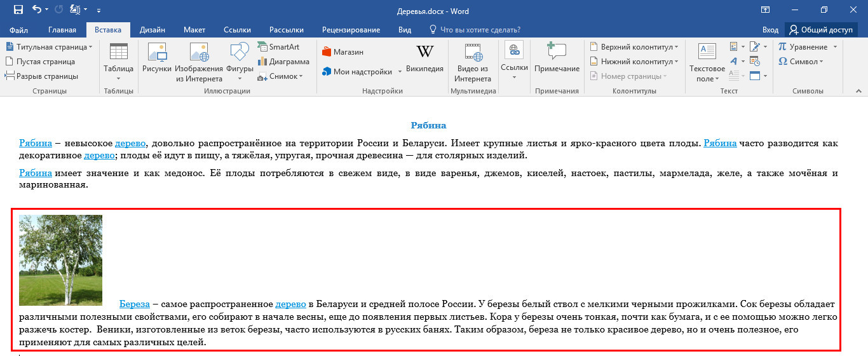Save the document using the floppy disk icon
868x356 pixels.
pos(18,10)
